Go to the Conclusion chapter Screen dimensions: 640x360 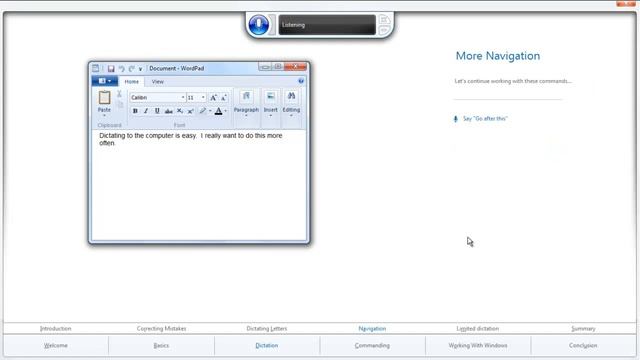[583, 346]
